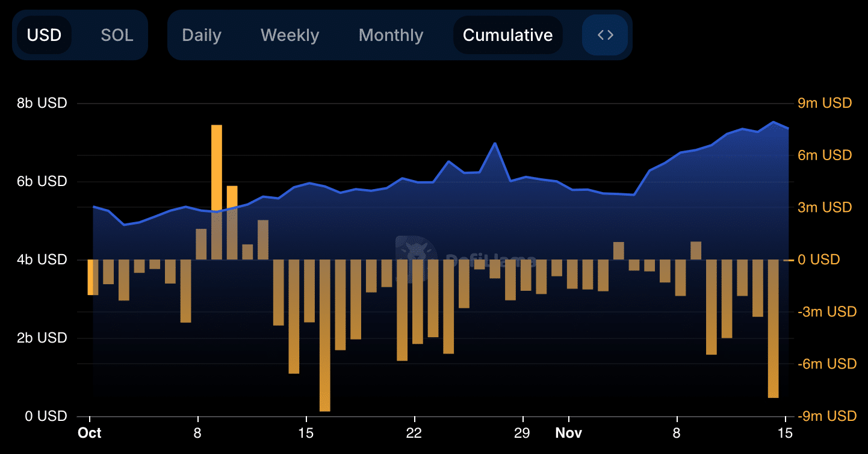Switch currency to SOL

[117, 35]
